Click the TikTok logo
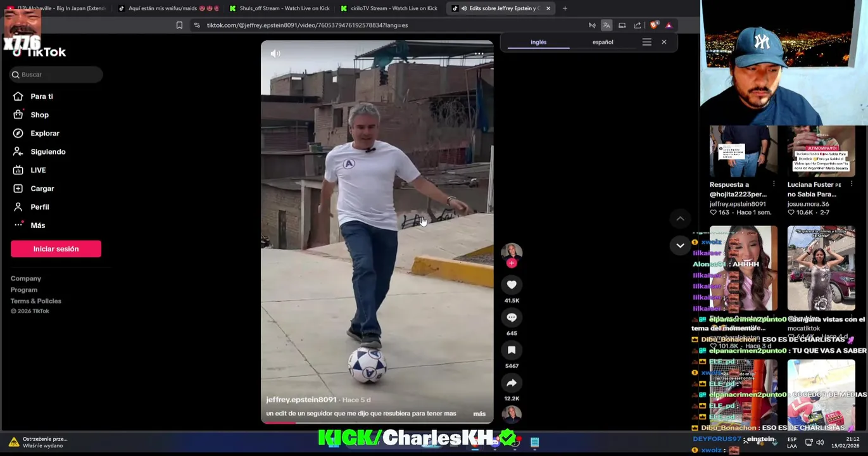Image resolution: width=868 pixels, height=456 pixels. pos(39,52)
